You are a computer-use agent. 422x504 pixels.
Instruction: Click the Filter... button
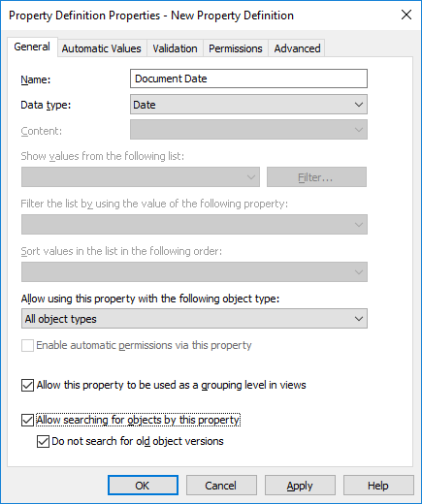pyautogui.click(x=316, y=177)
